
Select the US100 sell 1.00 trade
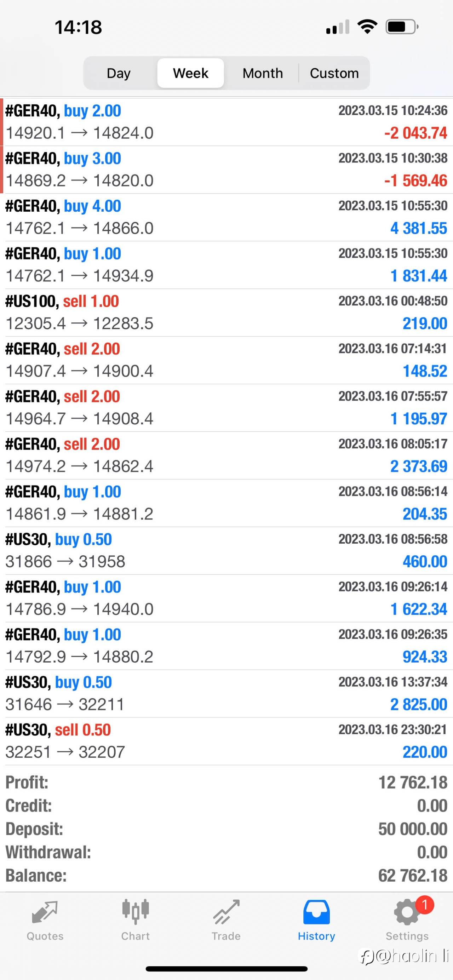pyautogui.click(x=226, y=313)
